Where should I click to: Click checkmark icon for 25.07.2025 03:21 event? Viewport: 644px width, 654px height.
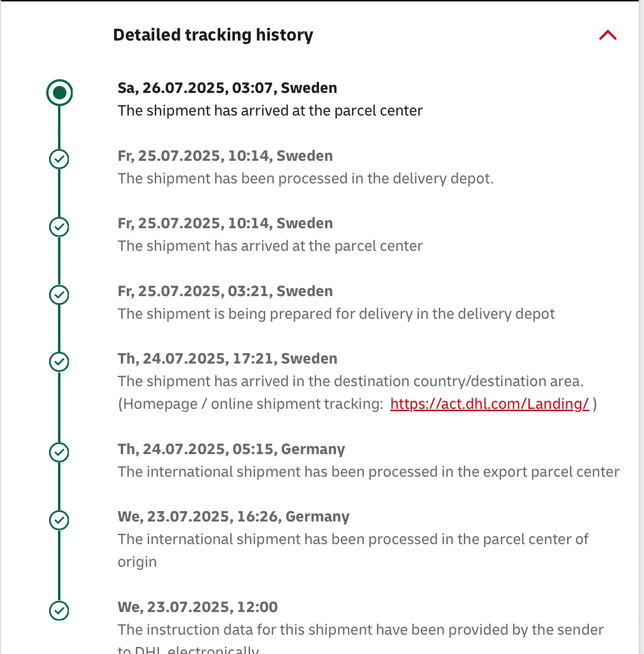click(x=59, y=295)
